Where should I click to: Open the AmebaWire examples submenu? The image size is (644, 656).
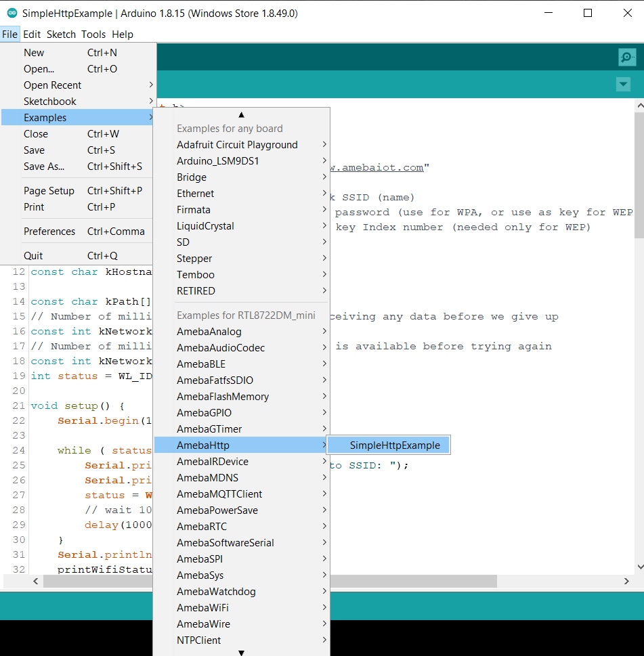[242, 624]
